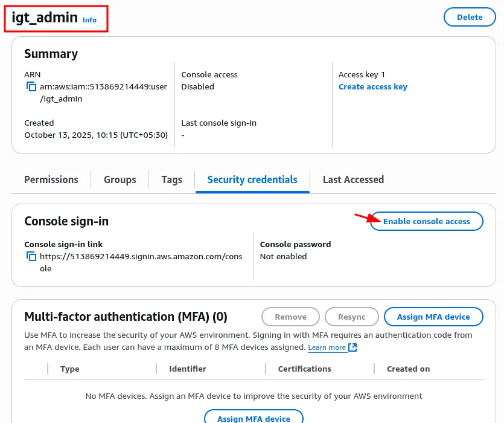Switch to the Permissions tab
Image resolution: width=504 pixels, height=423 pixels.
[51, 179]
